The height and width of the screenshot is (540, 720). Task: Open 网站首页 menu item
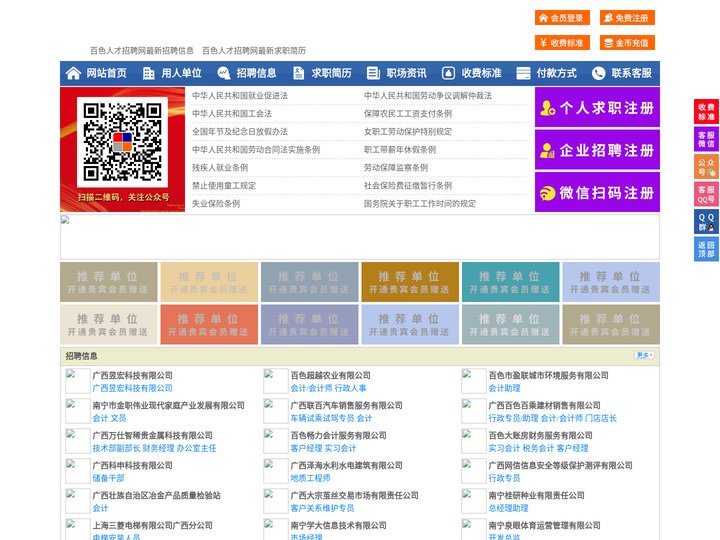[107, 73]
